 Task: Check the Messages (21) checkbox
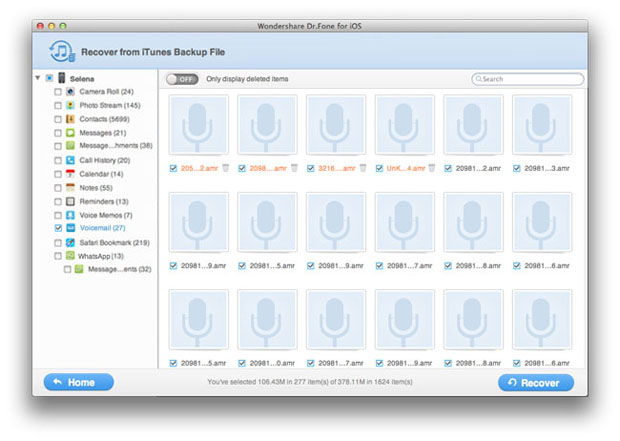click(x=58, y=133)
